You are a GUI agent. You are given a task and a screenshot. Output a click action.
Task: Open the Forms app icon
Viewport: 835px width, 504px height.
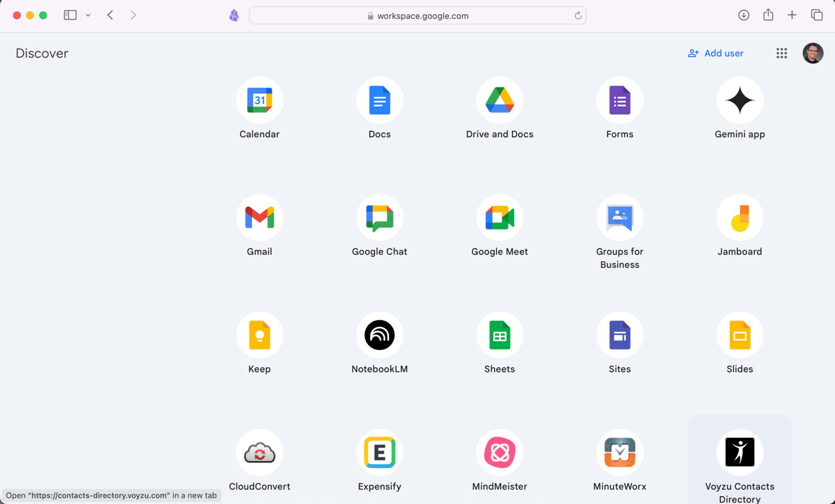point(619,100)
